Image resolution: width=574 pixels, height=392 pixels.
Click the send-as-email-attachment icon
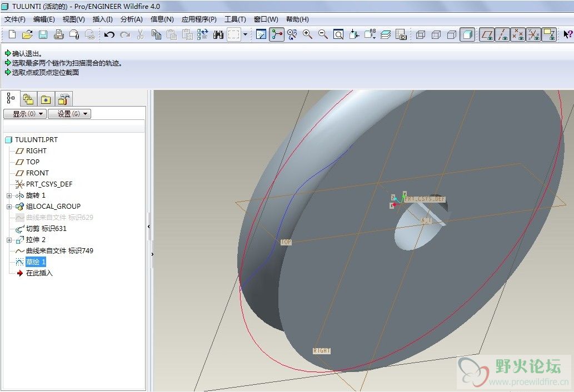74,34
